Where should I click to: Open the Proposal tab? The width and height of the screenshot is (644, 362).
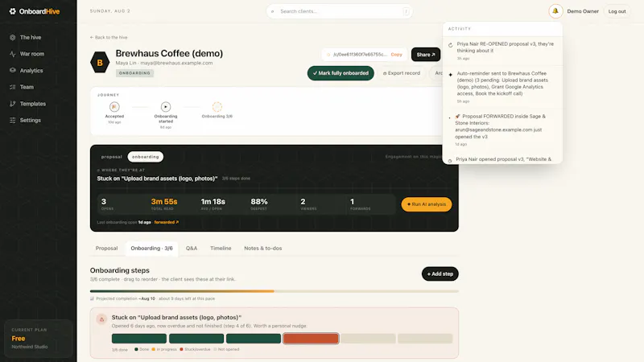pyautogui.click(x=106, y=249)
